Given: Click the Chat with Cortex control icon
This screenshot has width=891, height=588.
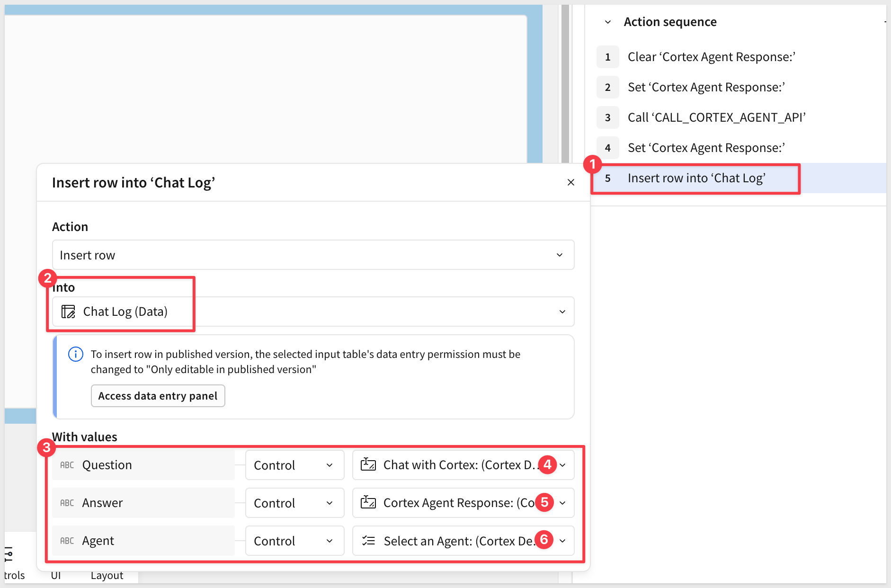Looking at the screenshot, I should pos(368,464).
